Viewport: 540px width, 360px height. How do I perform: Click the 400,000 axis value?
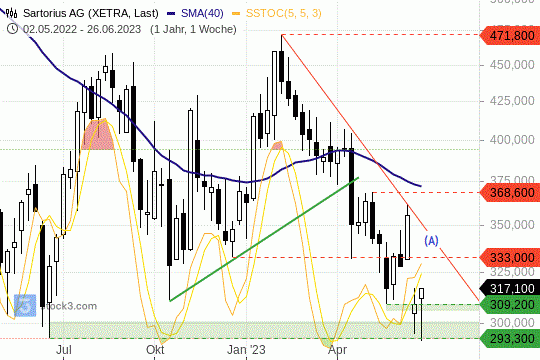pos(512,140)
